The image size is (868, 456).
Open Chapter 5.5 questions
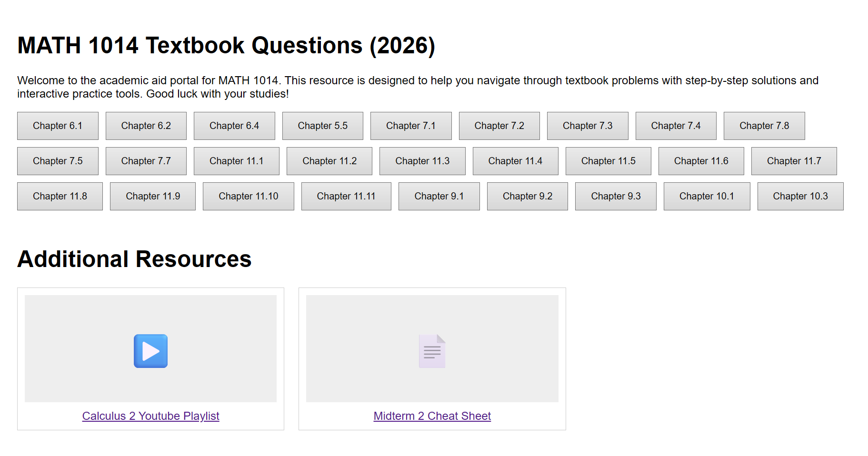pos(322,126)
